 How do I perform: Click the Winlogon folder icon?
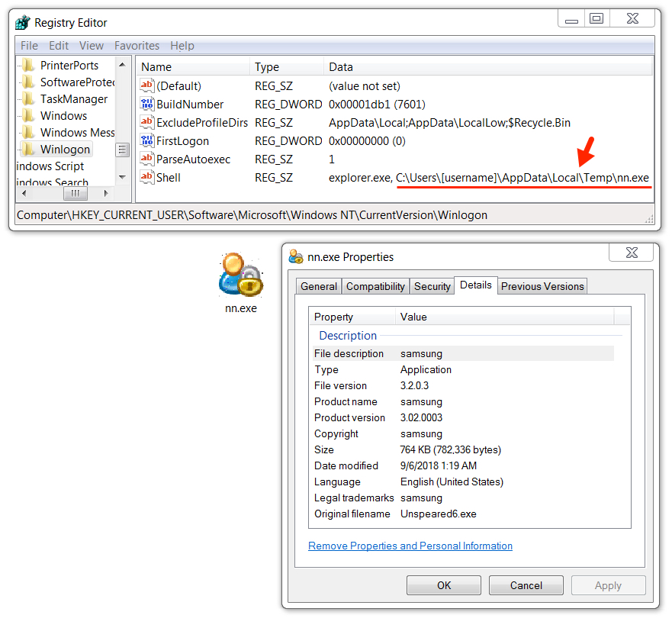29,149
